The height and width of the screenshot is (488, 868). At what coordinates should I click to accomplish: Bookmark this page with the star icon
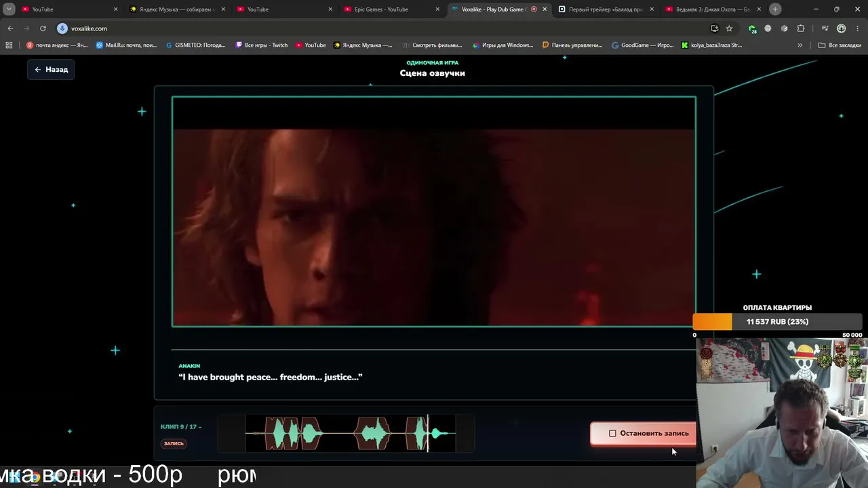pyautogui.click(x=729, y=28)
